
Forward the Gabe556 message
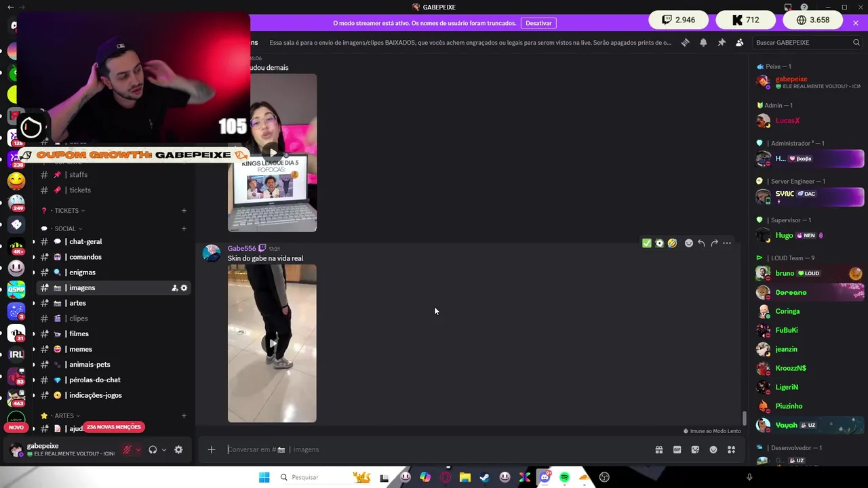click(714, 243)
